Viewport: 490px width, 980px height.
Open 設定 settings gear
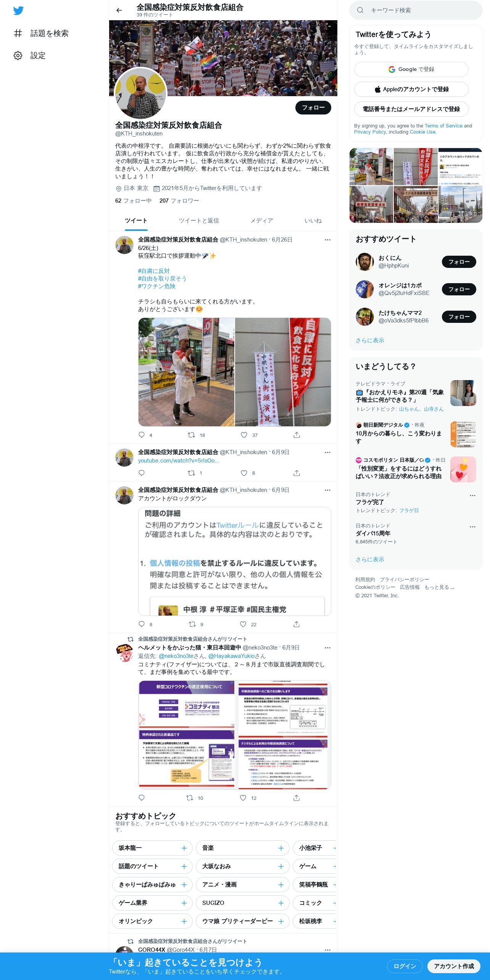(x=18, y=55)
